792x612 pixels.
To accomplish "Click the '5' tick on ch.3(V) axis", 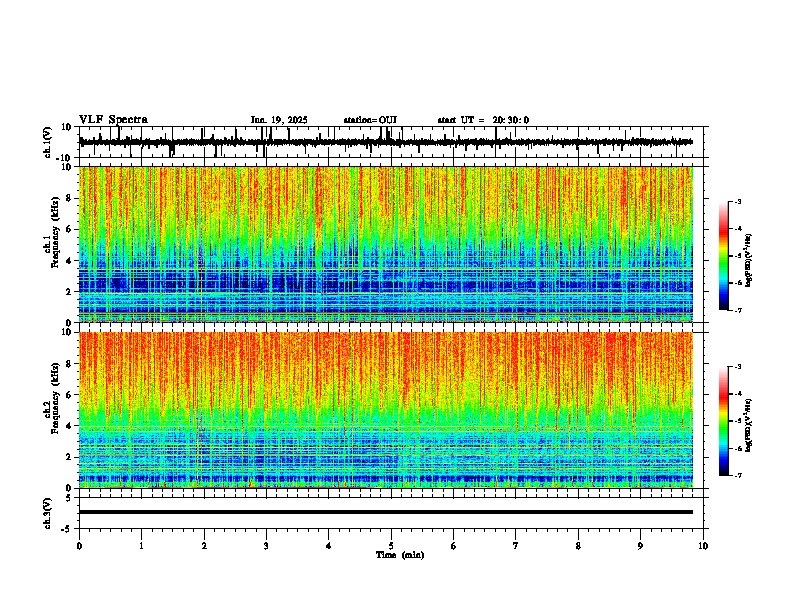I will [x=69, y=498].
